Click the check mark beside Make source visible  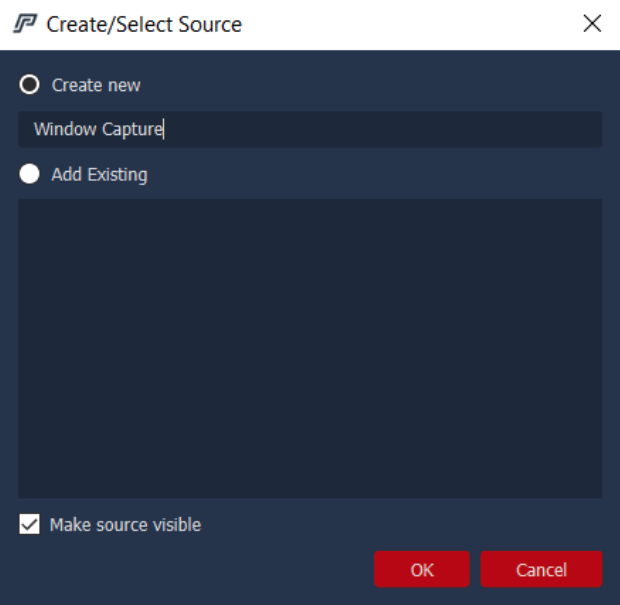[x=30, y=524]
